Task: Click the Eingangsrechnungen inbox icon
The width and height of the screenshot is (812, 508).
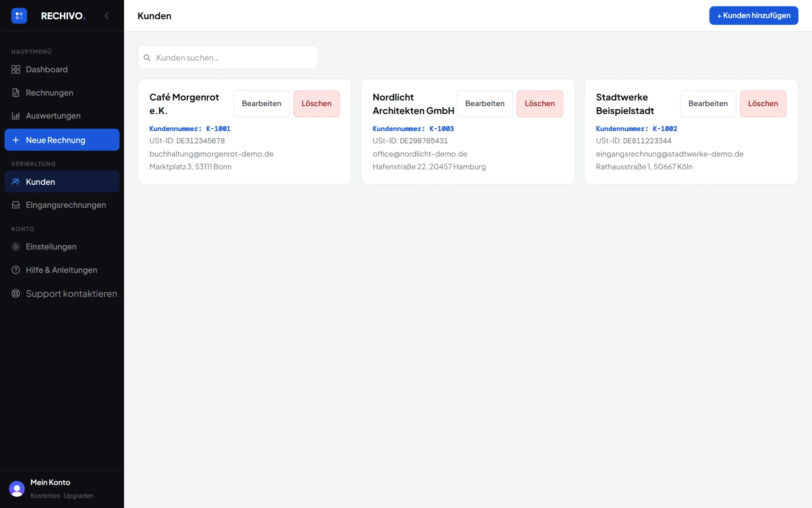Action: coord(16,205)
